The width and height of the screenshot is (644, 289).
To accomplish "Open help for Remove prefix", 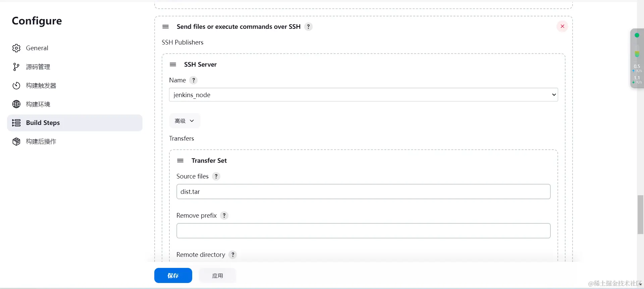I will click(x=224, y=216).
